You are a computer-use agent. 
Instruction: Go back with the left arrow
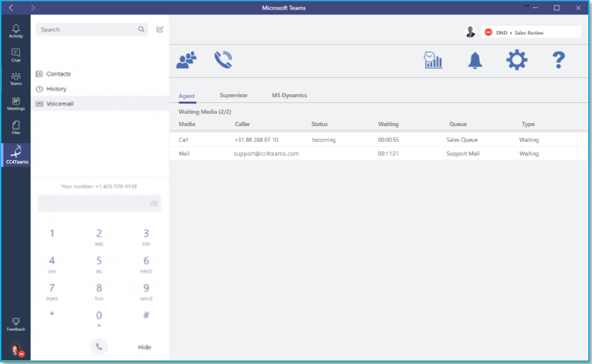(x=11, y=8)
